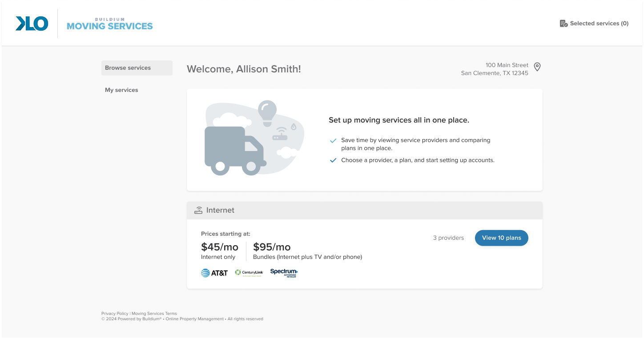The width and height of the screenshot is (644, 338).
Task: Click the Buildium Moving Services logo
Action: (109, 24)
